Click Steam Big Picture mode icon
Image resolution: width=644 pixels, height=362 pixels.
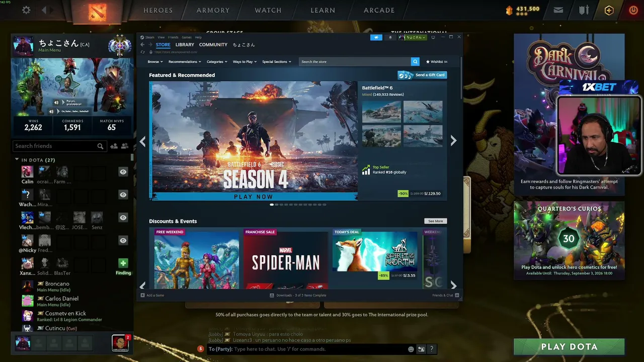tap(433, 37)
